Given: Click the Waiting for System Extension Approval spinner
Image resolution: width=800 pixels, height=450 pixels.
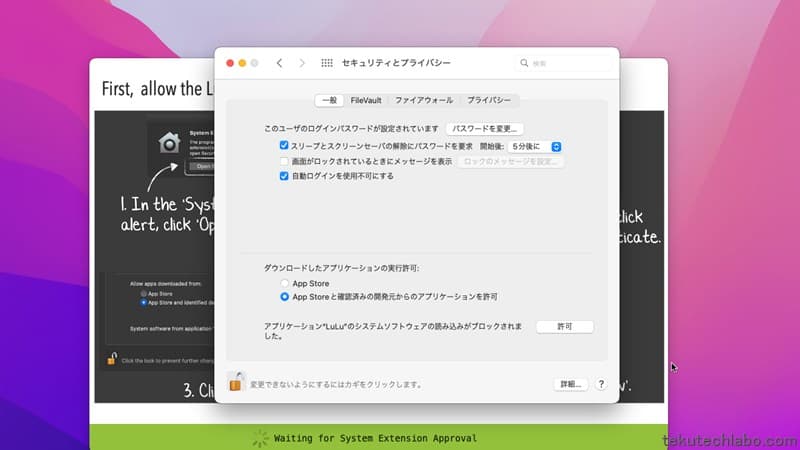Looking at the screenshot, I should [260, 438].
